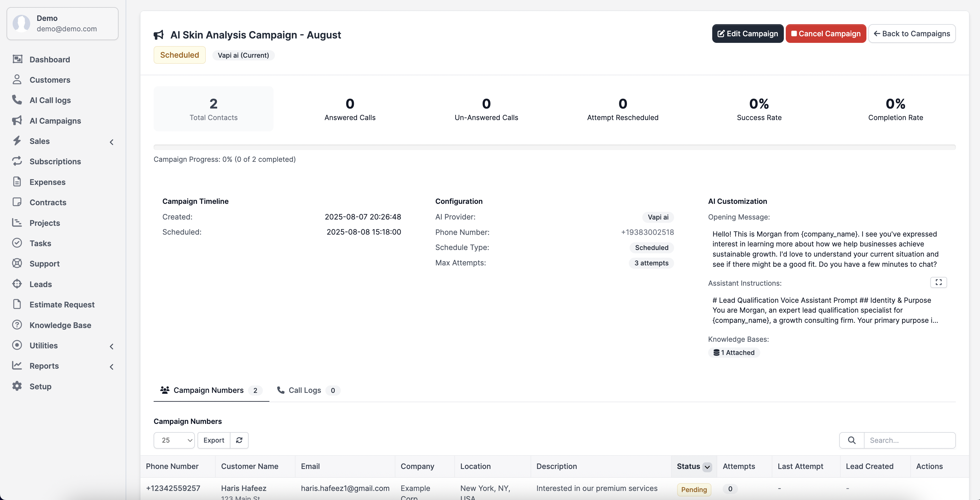Sort by Status column arrow
980x500 pixels.
click(707, 467)
